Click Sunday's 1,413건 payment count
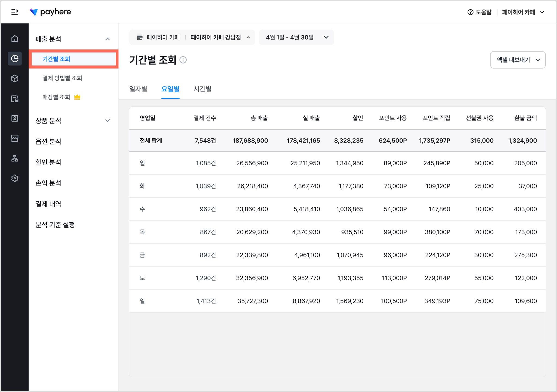This screenshot has width=557, height=392. tap(206, 301)
